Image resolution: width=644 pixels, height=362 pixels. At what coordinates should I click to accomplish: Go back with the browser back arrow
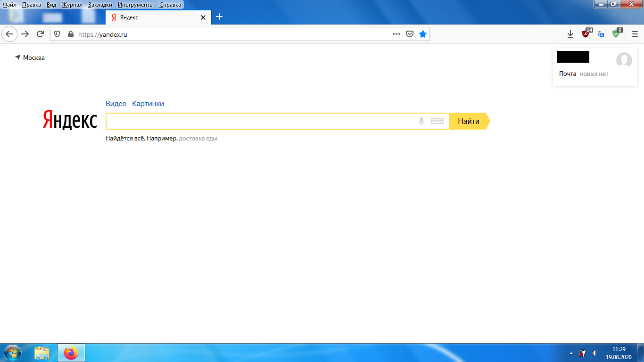[9, 34]
